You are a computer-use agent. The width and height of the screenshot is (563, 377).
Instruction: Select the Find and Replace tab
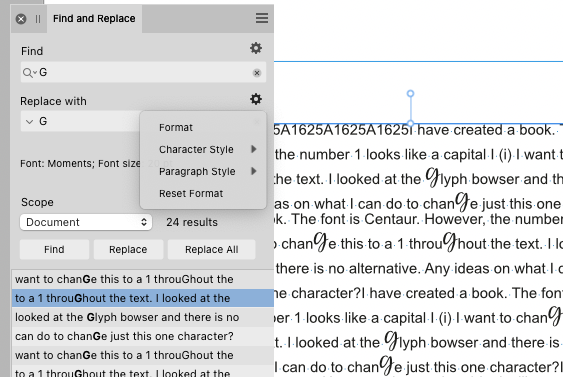pyautogui.click(x=94, y=19)
